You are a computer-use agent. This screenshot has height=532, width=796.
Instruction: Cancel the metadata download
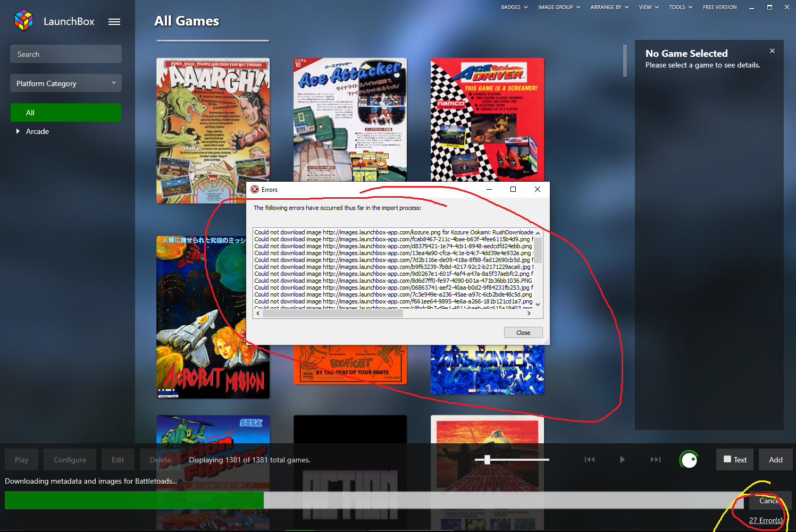770,501
